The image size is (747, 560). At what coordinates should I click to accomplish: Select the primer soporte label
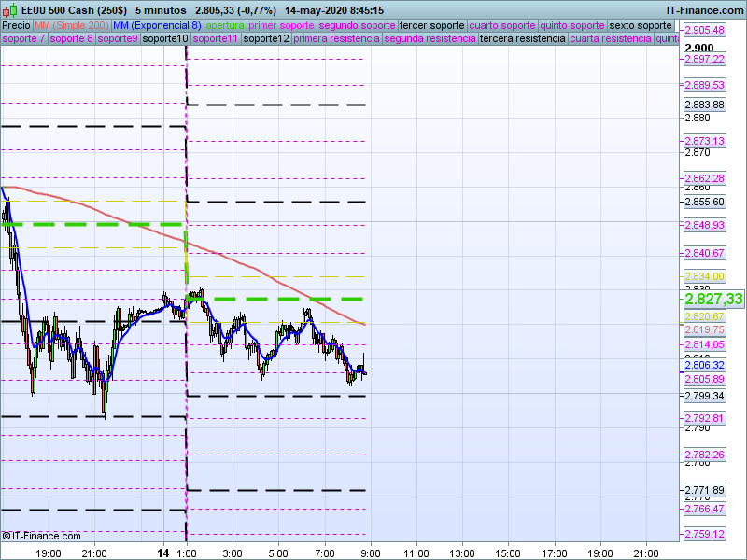pyautogui.click(x=282, y=25)
